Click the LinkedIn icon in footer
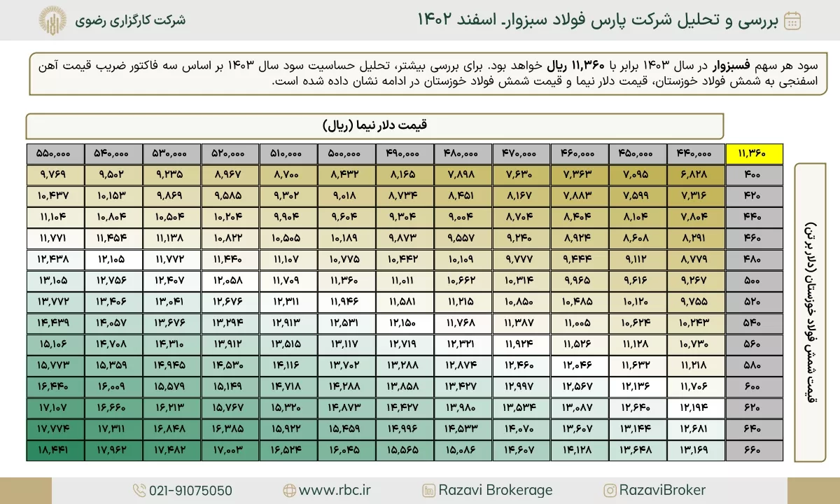840x504 pixels. (x=428, y=491)
